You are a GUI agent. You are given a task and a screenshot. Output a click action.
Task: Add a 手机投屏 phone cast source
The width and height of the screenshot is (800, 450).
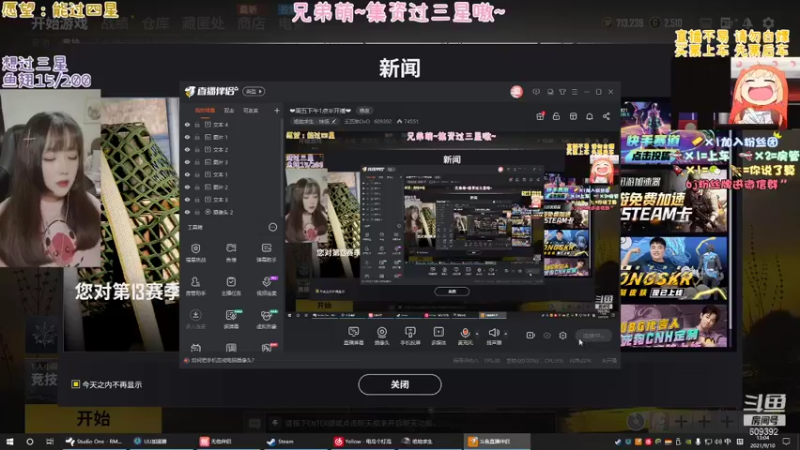pos(410,336)
